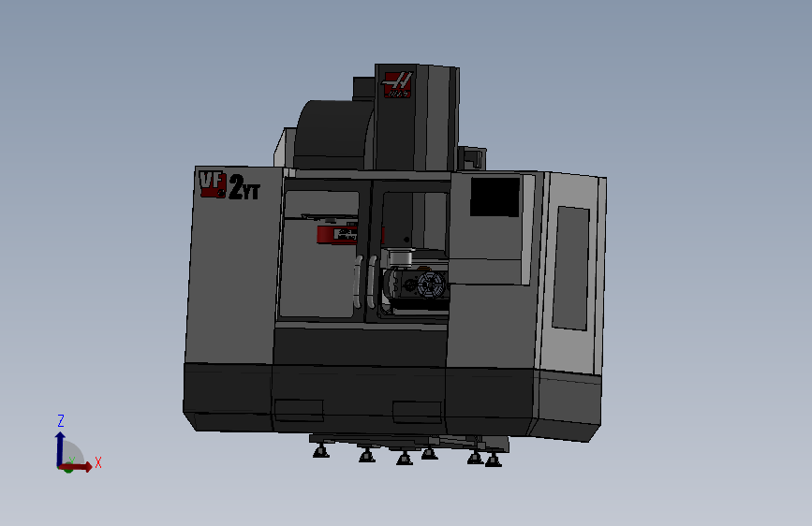Select the red VF logo badge

click(213, 184)
